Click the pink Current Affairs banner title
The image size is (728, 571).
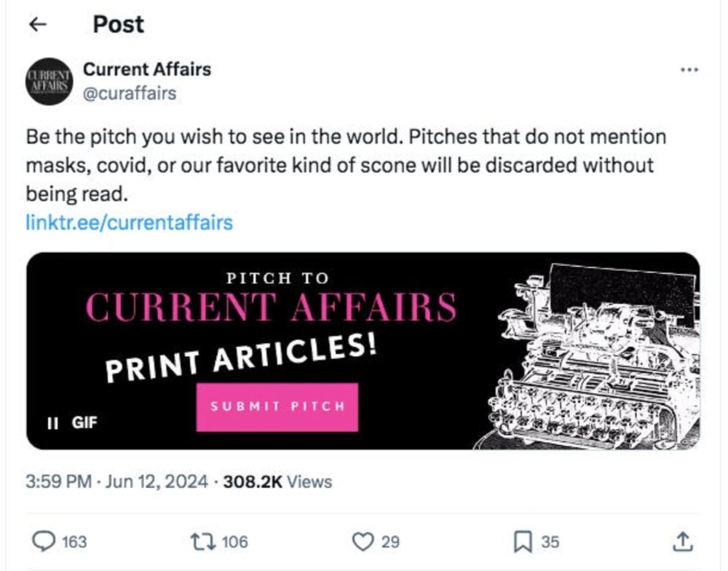point(271,307)
